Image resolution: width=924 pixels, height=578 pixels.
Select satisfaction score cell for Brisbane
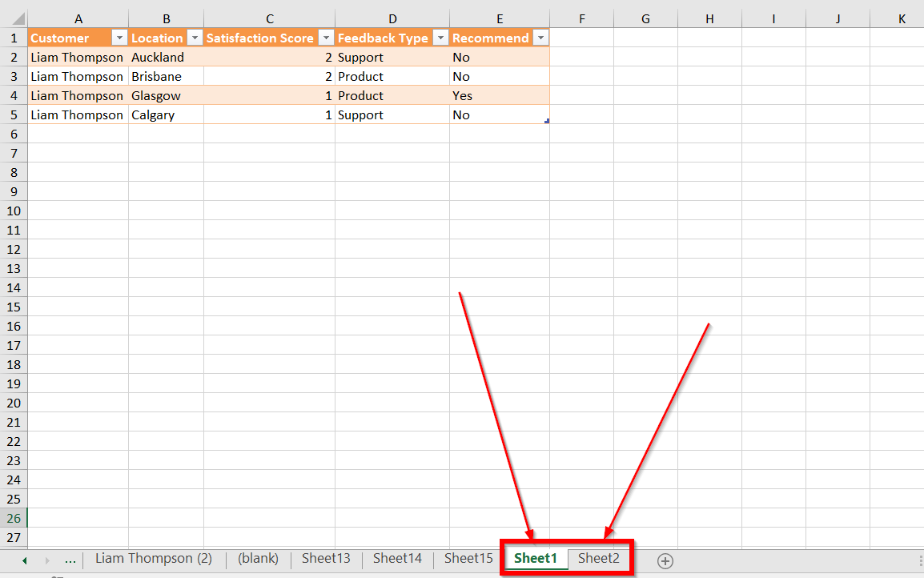tap(269, 77)
